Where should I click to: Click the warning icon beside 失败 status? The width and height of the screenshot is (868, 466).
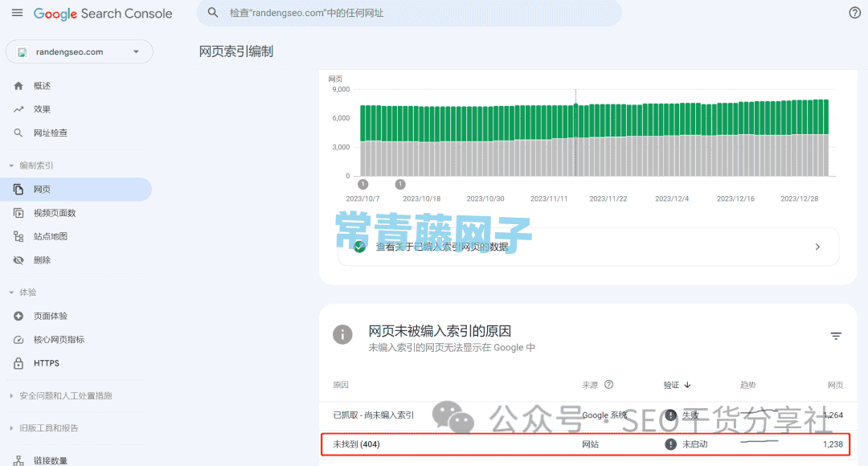click(670, 415)
